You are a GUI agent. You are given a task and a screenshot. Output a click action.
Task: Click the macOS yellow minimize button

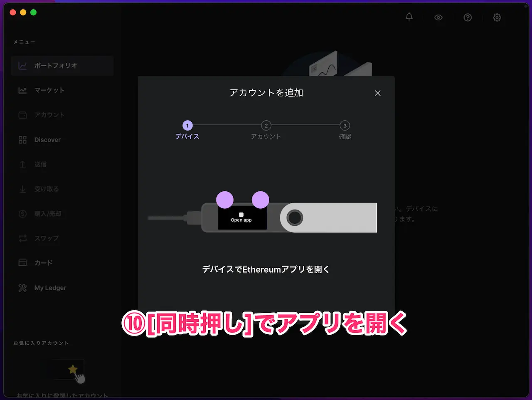click(23, 12)
